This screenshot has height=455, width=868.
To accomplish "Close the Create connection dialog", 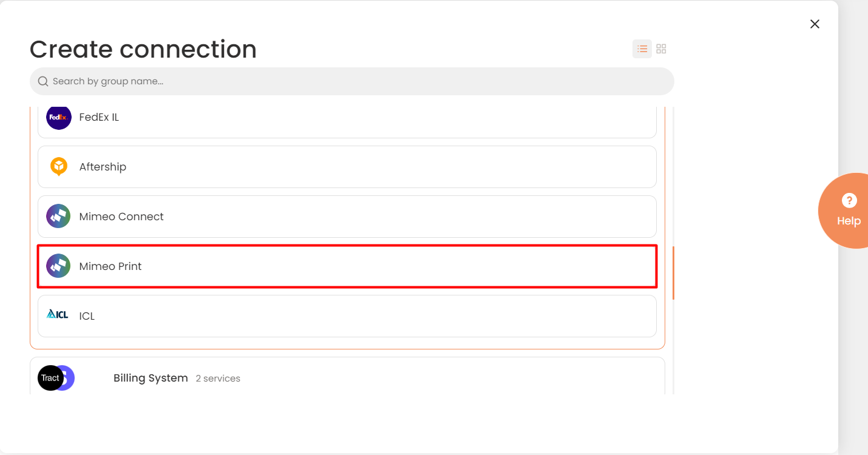I will (815, 24).
